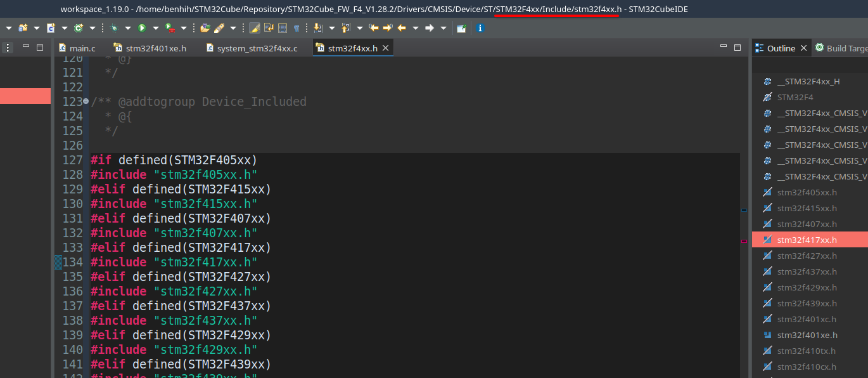Toggle Pin Editor
Image resolution: width=868 pixels, height=378 pixels.
pyautogui.click(x=461, y=28)
